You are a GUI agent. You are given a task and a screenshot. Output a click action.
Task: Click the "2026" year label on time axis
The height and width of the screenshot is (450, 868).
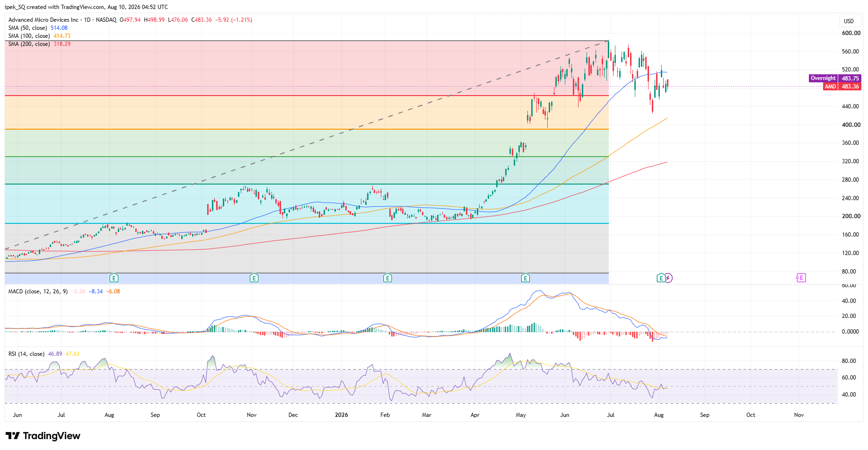tap(341, 415)
